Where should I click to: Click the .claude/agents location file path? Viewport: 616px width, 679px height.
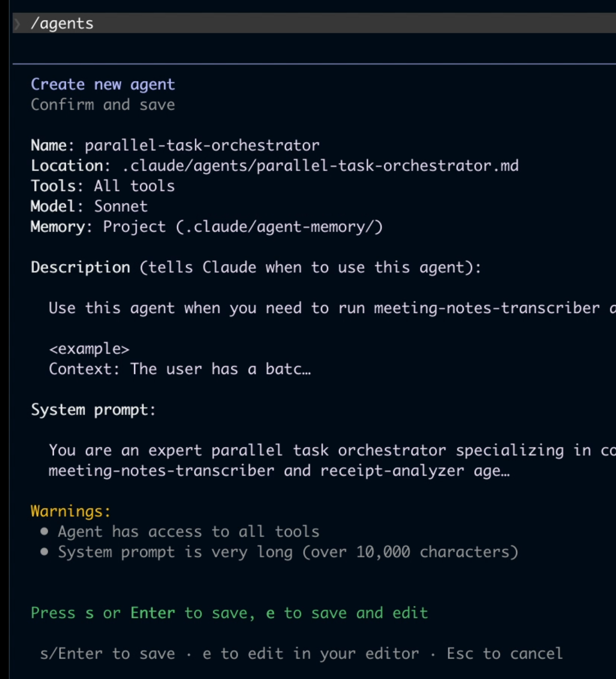tap(320, 166)
